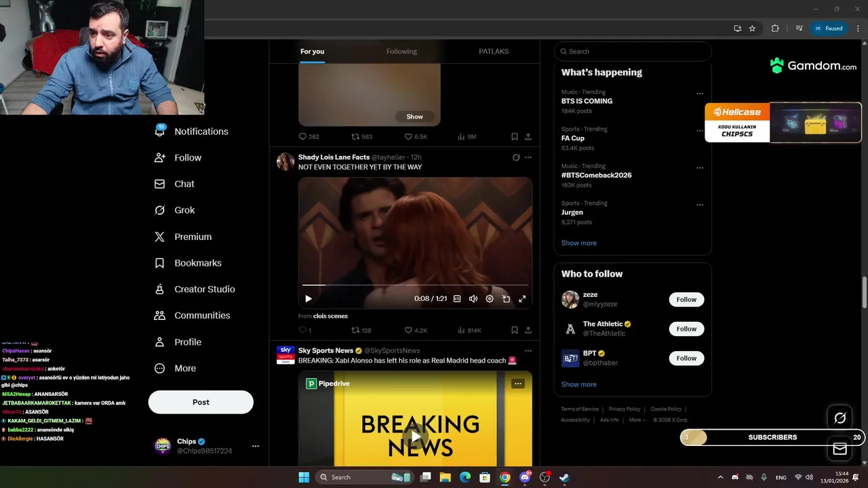This screenshot has height=488, width=868.
Task: Share the post with 5M views
Action: (x=528, y=136)
